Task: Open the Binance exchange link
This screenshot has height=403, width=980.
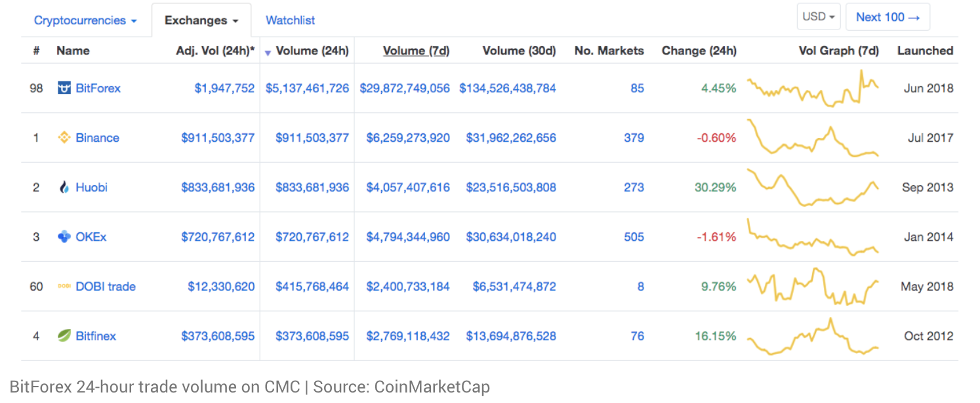Action: point(97,138)
